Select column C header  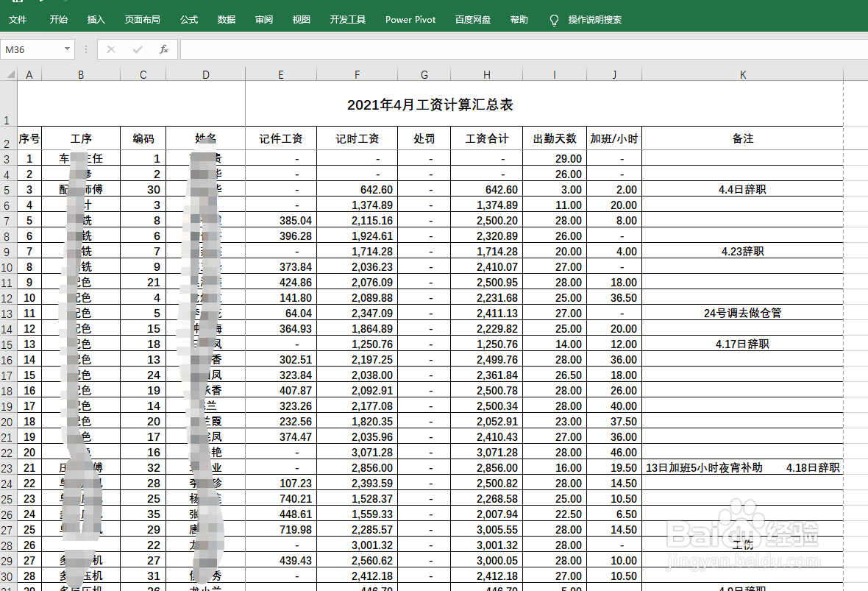[143, 74]
